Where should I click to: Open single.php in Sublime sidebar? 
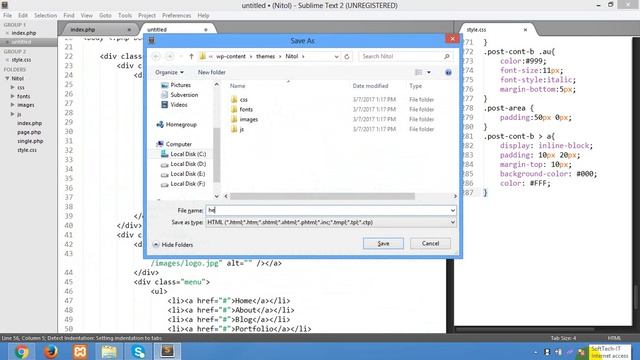coord(30,141)
